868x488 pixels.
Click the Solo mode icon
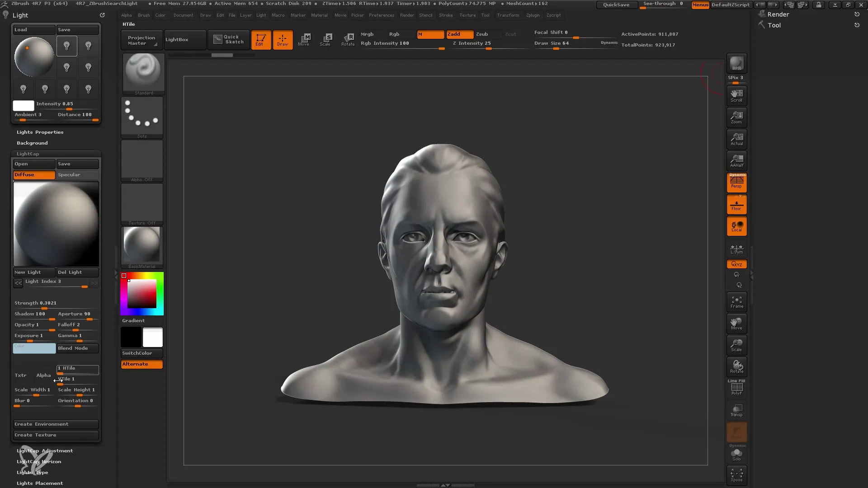[x=736, y=454]
